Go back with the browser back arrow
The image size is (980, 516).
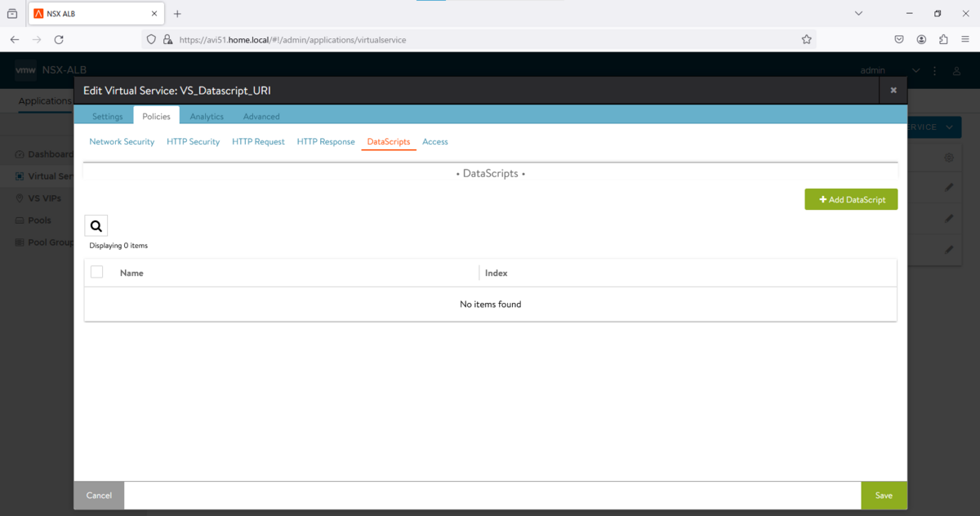point(15,39)
